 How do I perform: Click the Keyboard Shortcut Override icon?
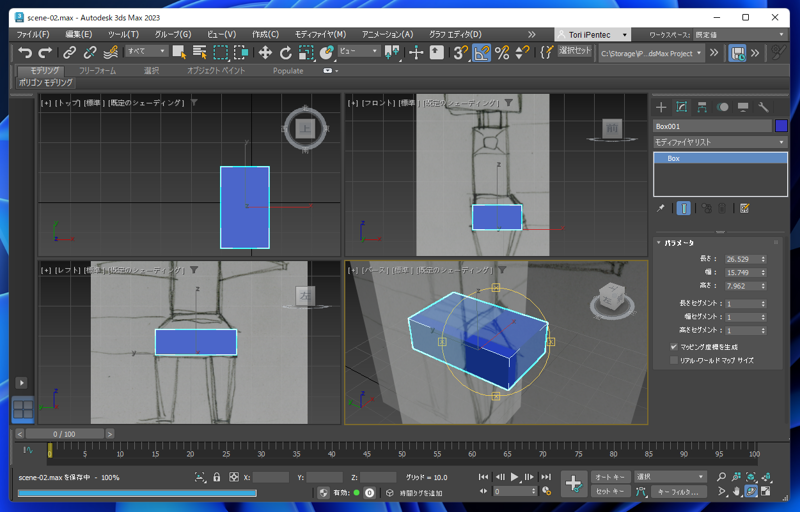437,52
